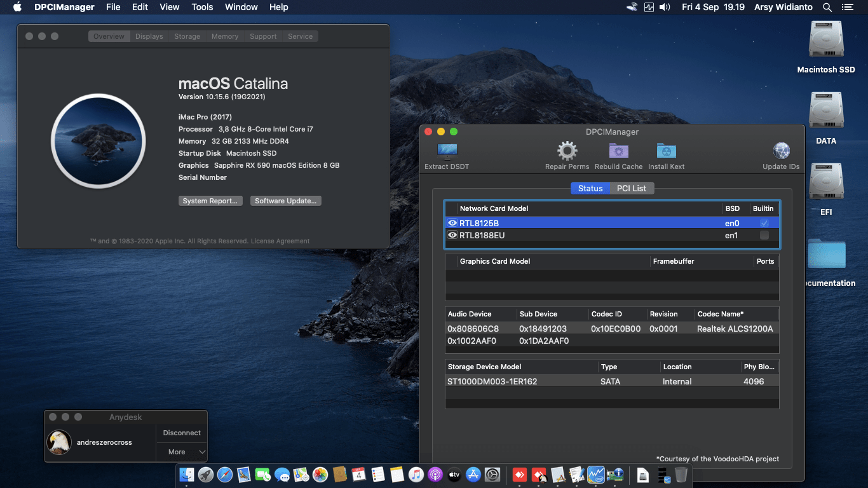Screen dimensions: 868x488
Task: Open the Mail app in the dock
Action: pos(244,475)
